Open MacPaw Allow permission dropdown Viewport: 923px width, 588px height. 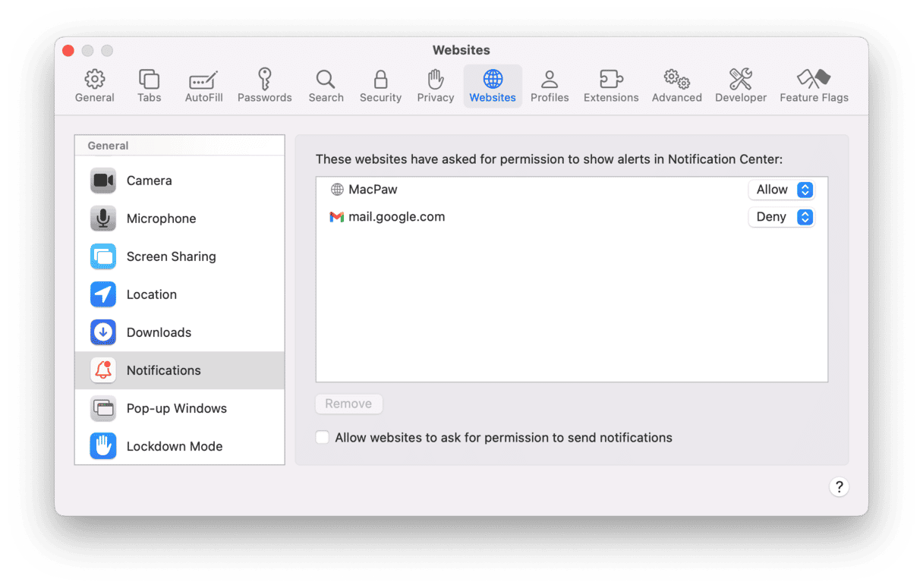[781, 190]
